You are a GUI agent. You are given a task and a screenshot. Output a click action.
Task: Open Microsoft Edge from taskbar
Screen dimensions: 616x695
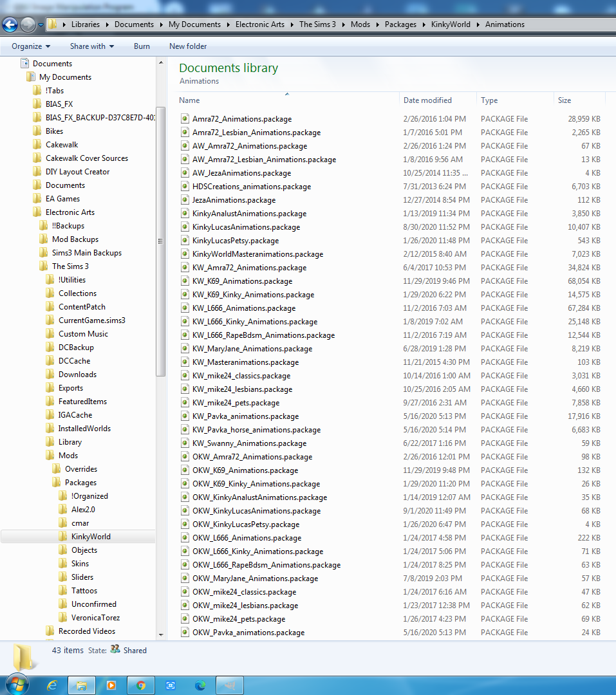[x=200, y=686]
